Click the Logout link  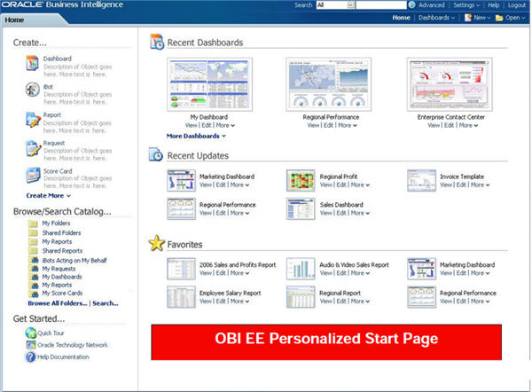517,5
